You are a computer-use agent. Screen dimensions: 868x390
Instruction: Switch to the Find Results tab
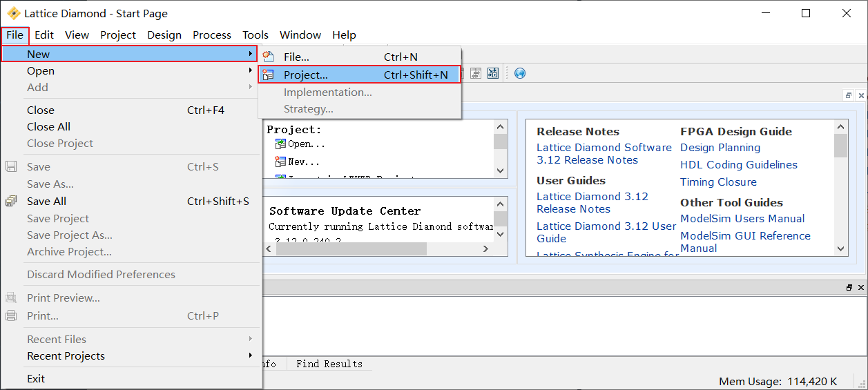point(329,364)
